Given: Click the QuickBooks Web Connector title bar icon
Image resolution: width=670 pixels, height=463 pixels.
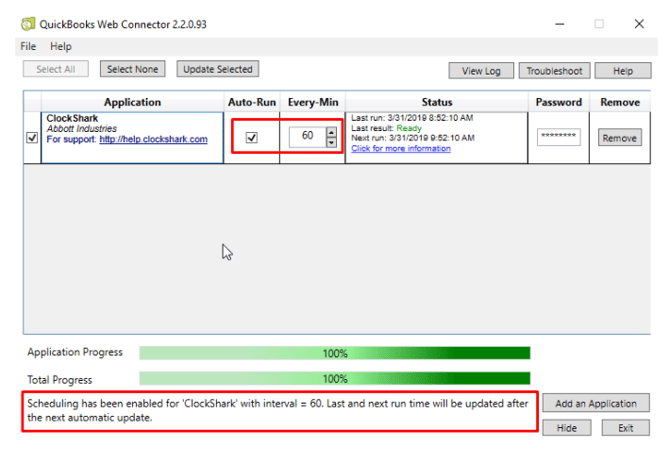Looking at the screenshot, I should pyautogui.click(x=26, y=24).
